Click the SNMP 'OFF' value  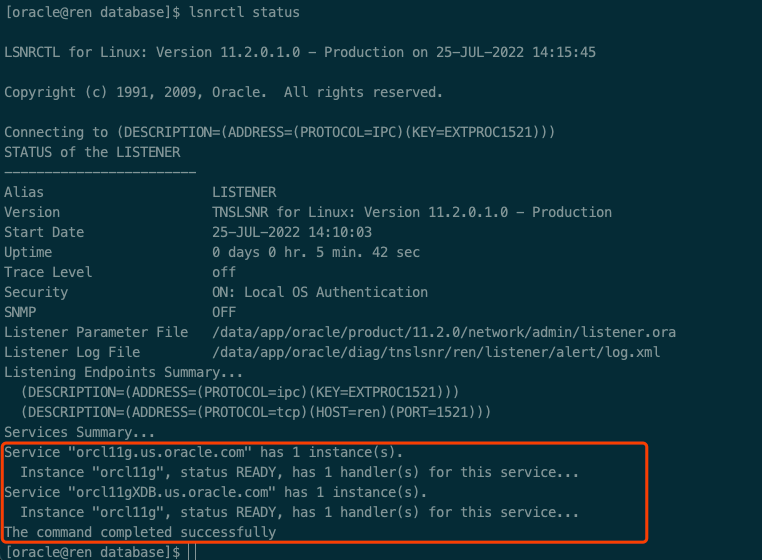[x=224, y=312]
